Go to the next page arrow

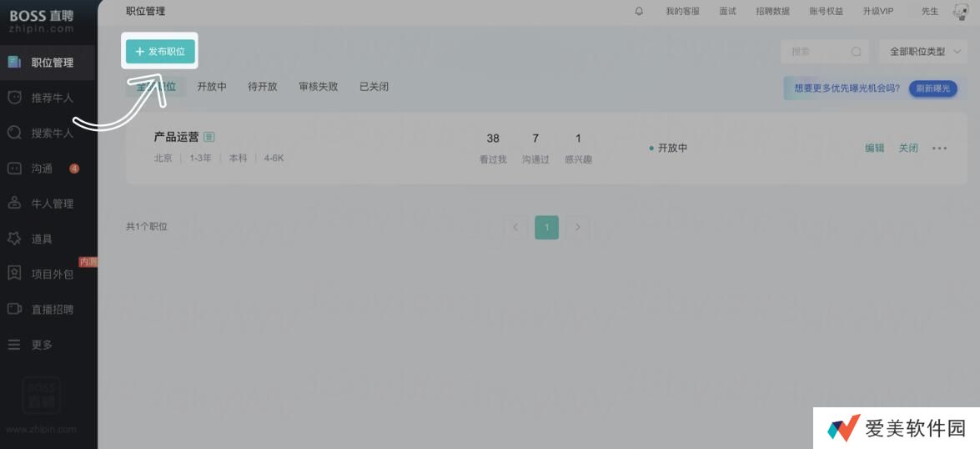(577, 227)
